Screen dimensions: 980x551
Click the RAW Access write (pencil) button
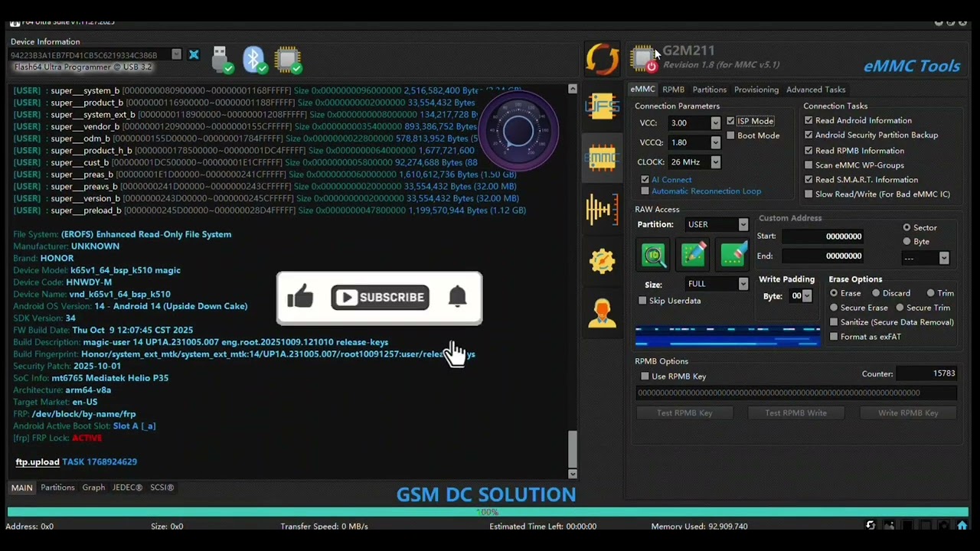coord(693,256)
